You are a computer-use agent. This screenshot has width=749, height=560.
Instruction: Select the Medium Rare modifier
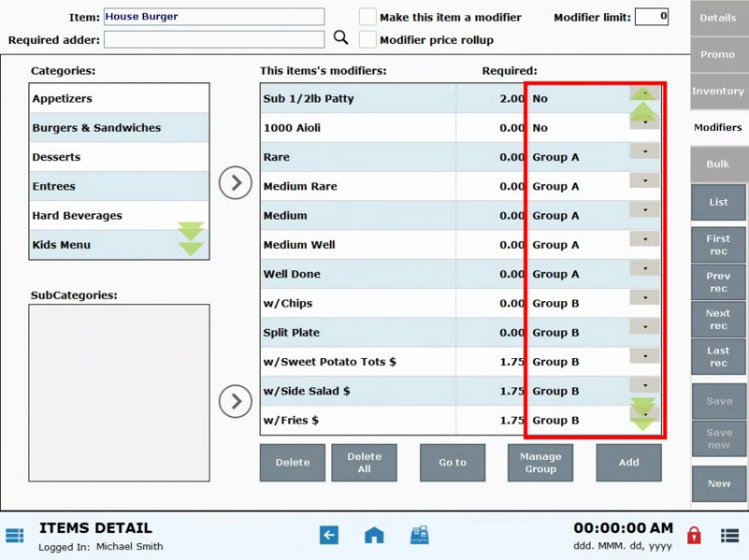click(461, 186)
